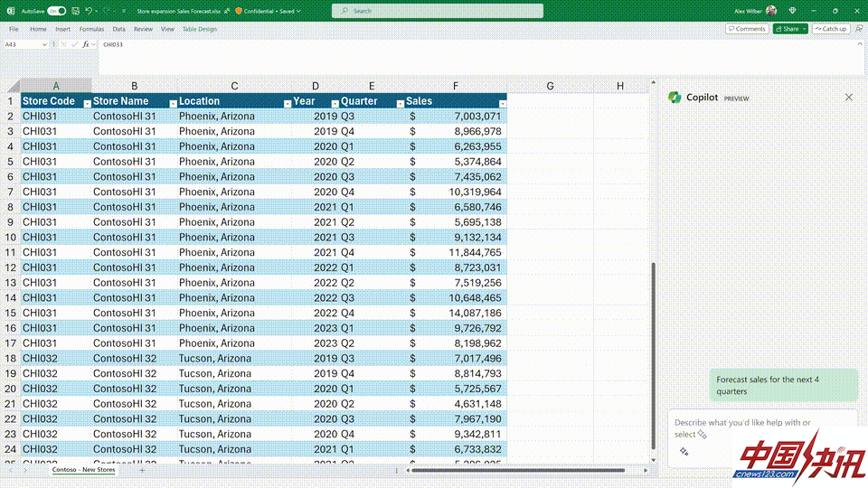Switch to the Home tab
This screenshot has width=868, height=488.
click(38, 29)
